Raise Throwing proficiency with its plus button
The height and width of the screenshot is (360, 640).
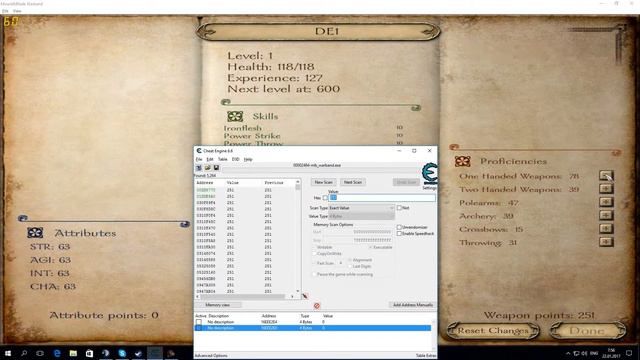[x=606, y=242]
